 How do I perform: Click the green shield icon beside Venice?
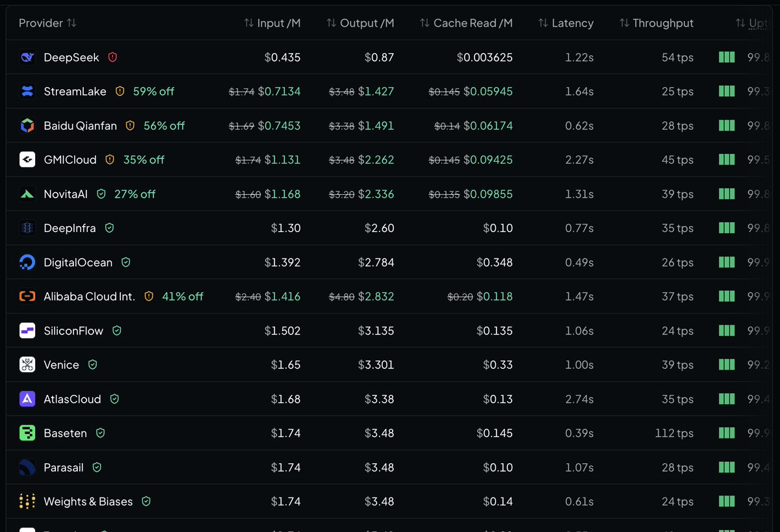pyautogui.click(x=92, y=364)
